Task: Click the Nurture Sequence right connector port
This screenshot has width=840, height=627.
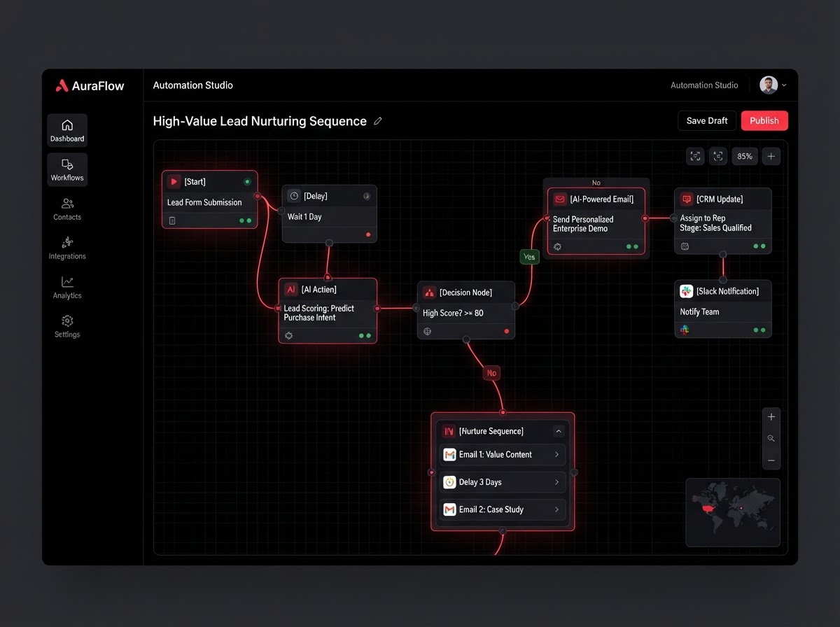Action: coord(574,473)
